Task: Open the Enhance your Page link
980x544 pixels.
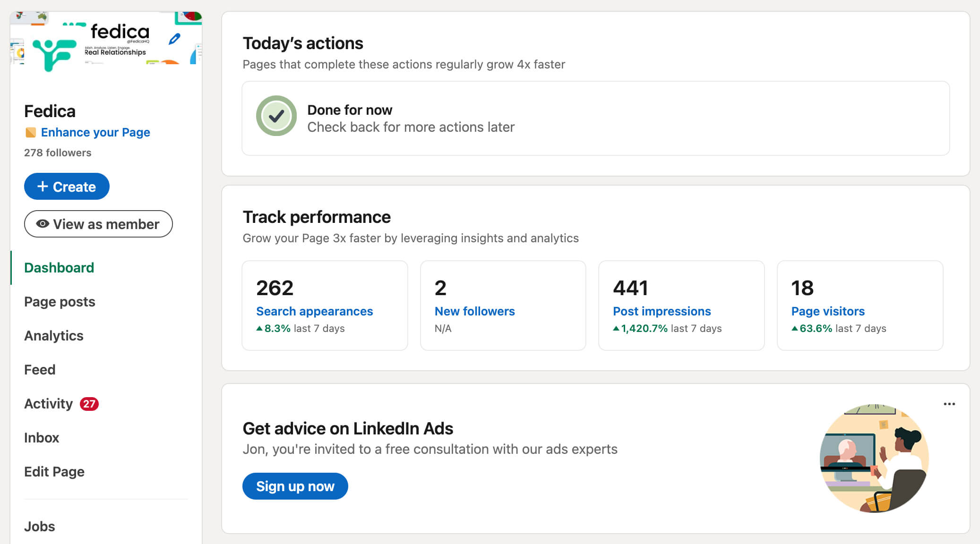Action: [x=95, y=132]
